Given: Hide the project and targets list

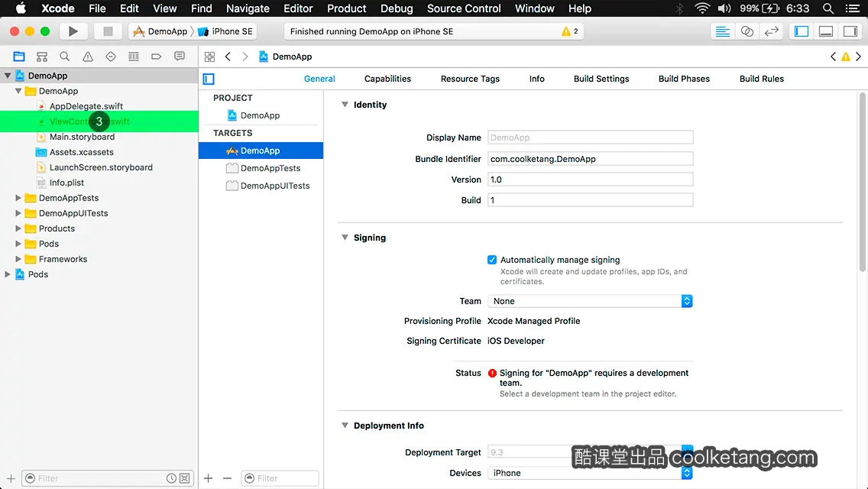Looking at the screenshot, I should tap(209, 79).
